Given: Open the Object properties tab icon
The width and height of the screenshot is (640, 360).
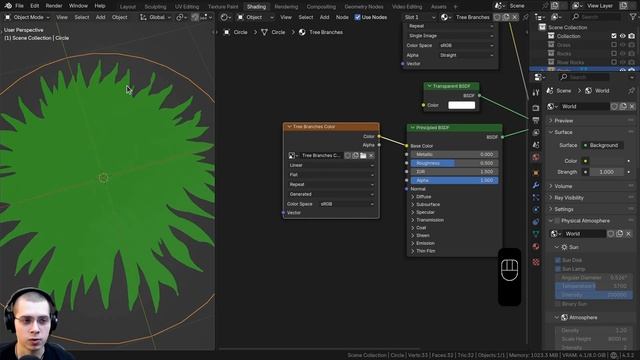Looking at the screenshot, I should (536, 173).
